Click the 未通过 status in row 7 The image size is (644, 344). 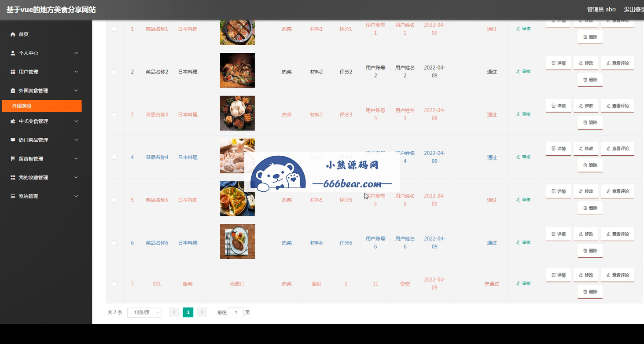point(492,284)
